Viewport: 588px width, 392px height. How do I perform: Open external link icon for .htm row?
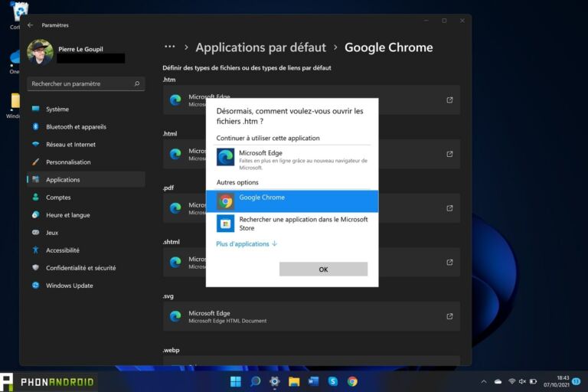click(449, 100)
